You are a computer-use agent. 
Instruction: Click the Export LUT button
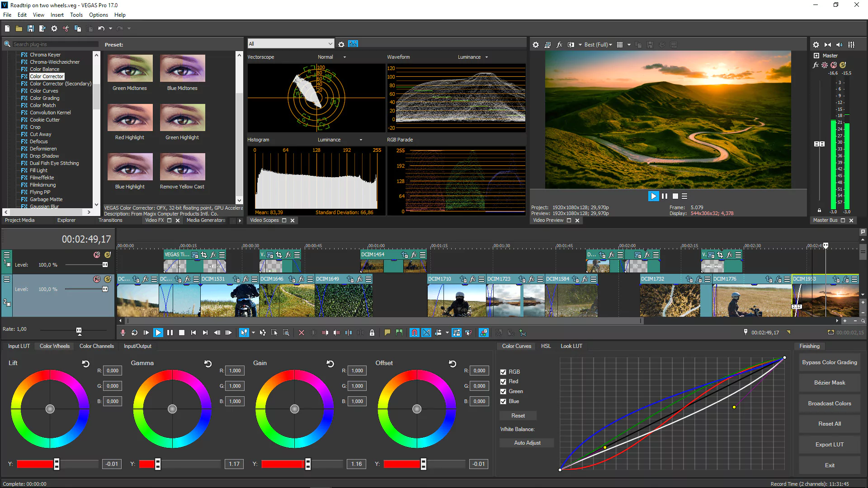(x=829, y=444)
